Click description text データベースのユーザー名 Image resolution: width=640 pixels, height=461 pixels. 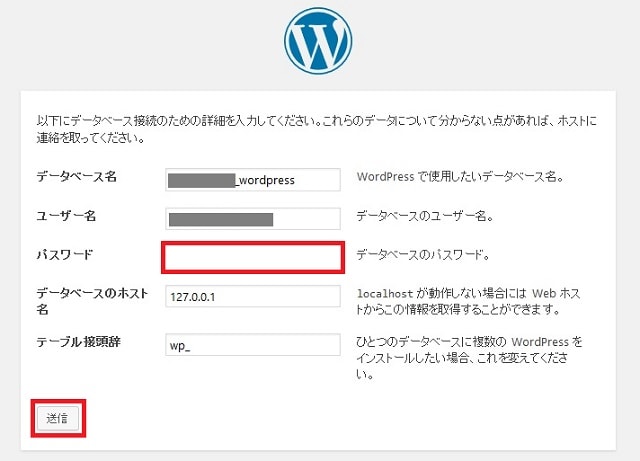[425, 216]
